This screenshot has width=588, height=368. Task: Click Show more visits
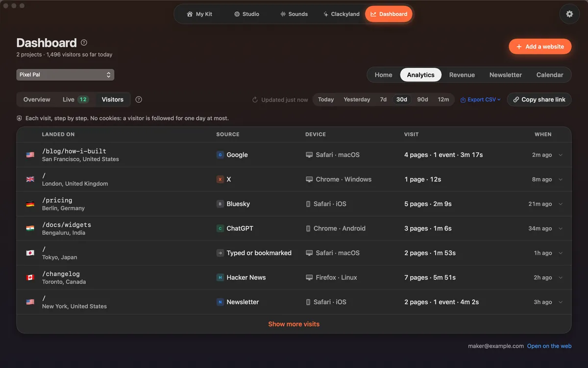tap(294, 324)
